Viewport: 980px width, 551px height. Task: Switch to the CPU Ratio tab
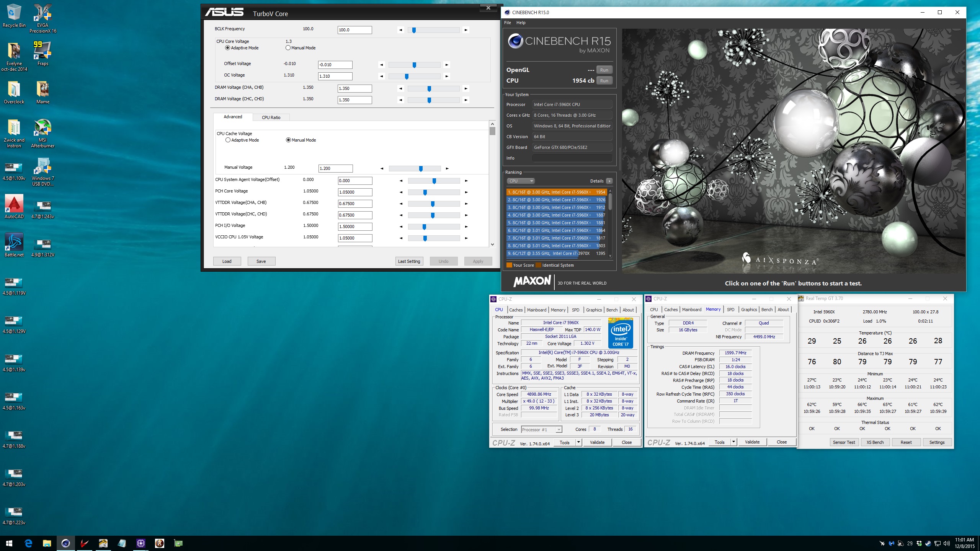click(x=271, y=117)
